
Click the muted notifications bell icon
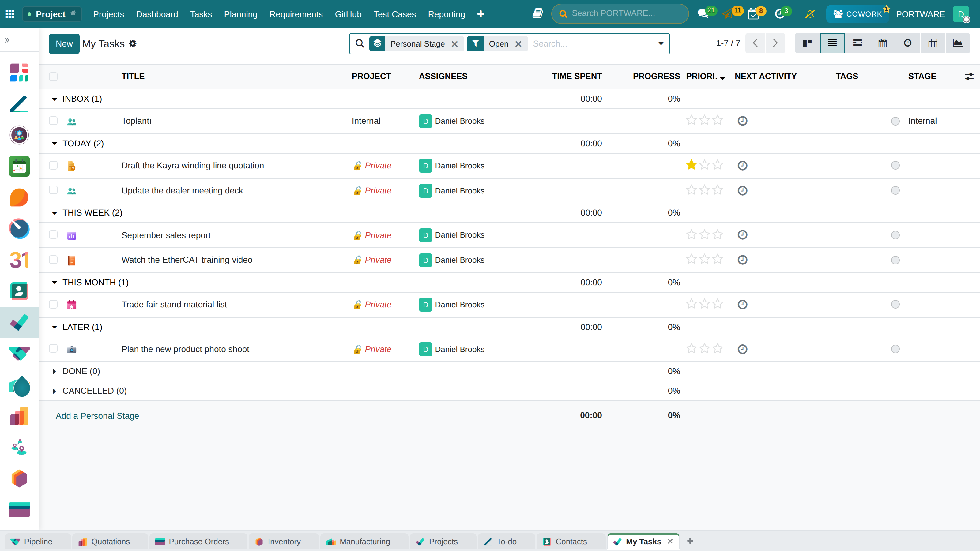[x=810, y=14]
